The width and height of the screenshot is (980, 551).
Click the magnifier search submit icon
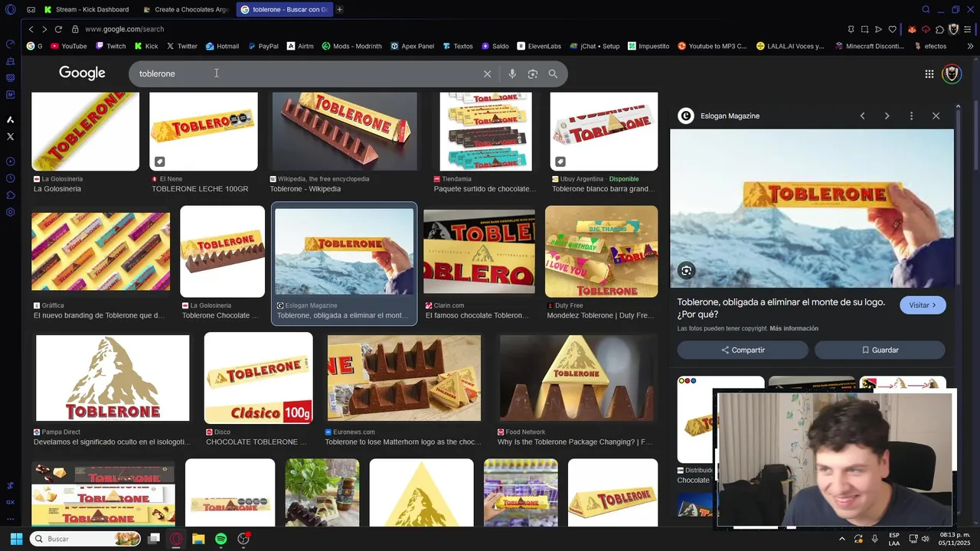553,73
